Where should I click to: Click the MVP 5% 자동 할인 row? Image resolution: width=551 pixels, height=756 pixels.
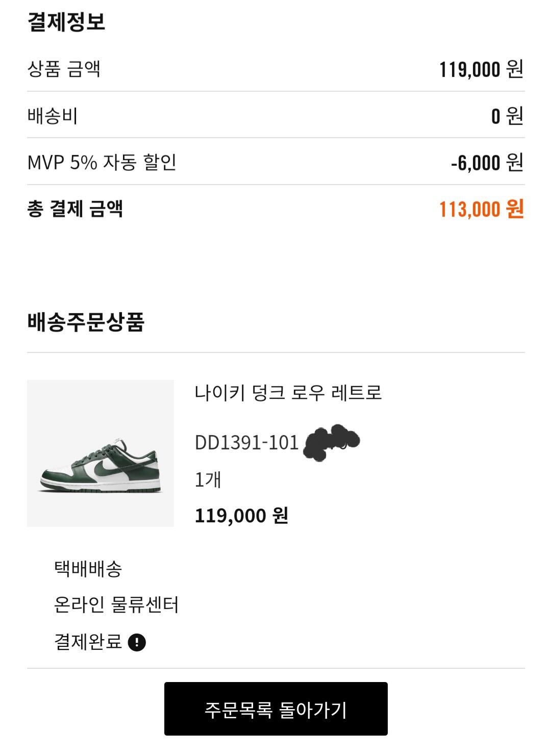[x=275, y=162]
